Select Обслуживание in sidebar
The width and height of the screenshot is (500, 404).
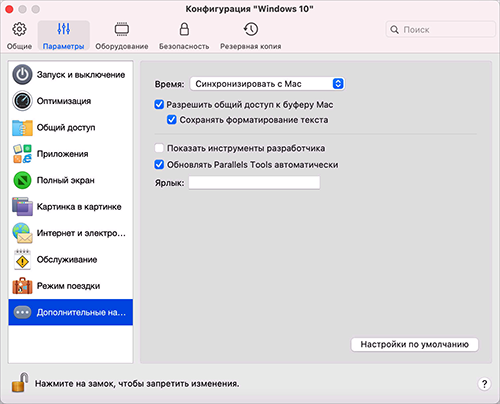71,259
